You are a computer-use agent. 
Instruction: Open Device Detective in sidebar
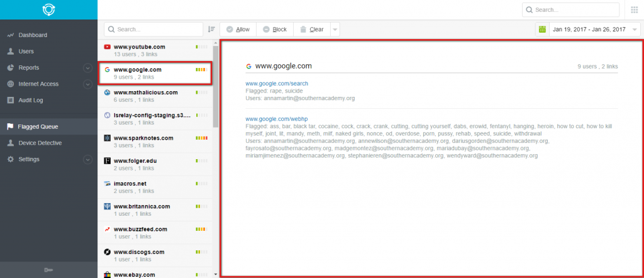point(48,143)
